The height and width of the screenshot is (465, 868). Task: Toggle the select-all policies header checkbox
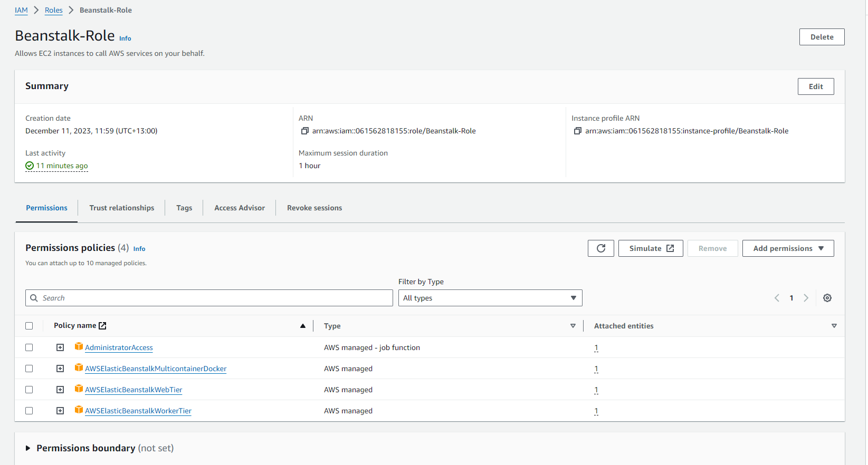pyautogui.click(x=29, y=326)
